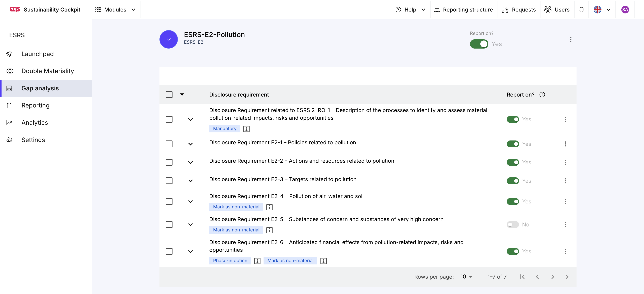Go to last page of table
This screenshot has width=644, height=294.
coord(568,277)
